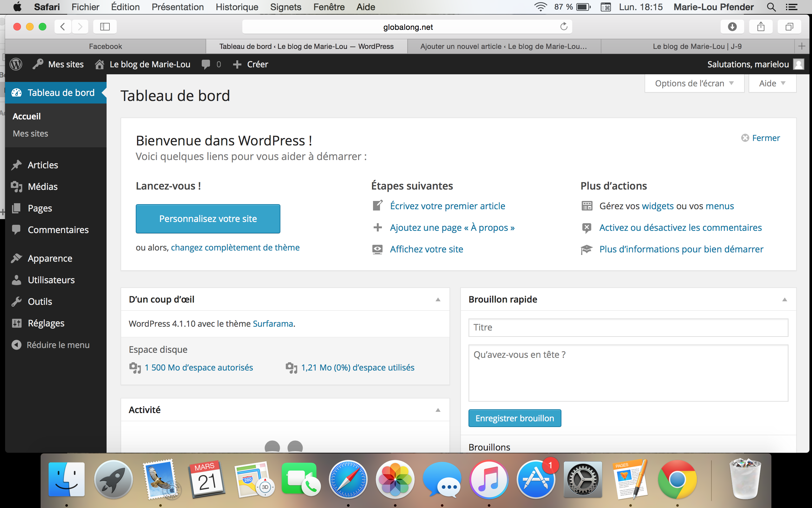Open App Store from the Dock
The width and height of the screenshot is (812, 508).
pos(536,479)
